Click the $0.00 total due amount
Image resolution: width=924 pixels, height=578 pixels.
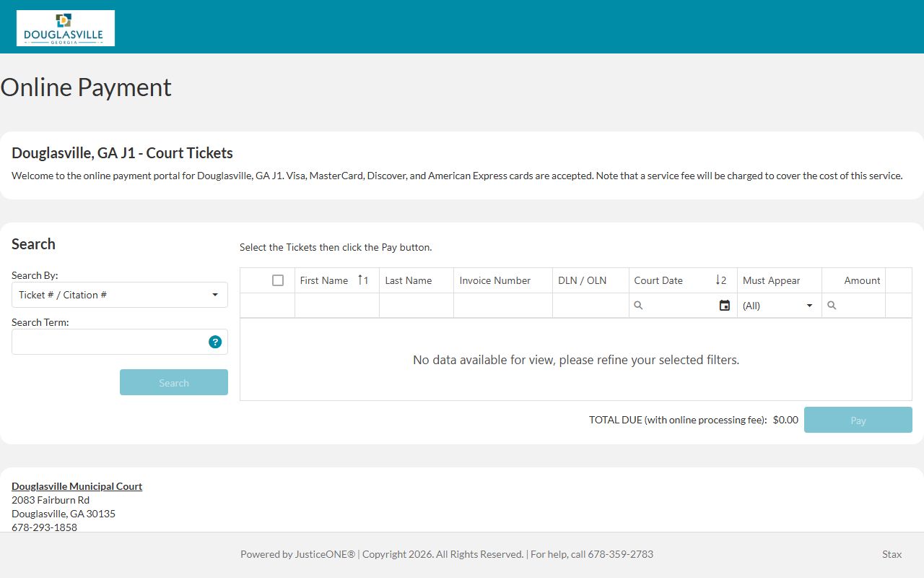pyautogui.click(x=785, y=420)
